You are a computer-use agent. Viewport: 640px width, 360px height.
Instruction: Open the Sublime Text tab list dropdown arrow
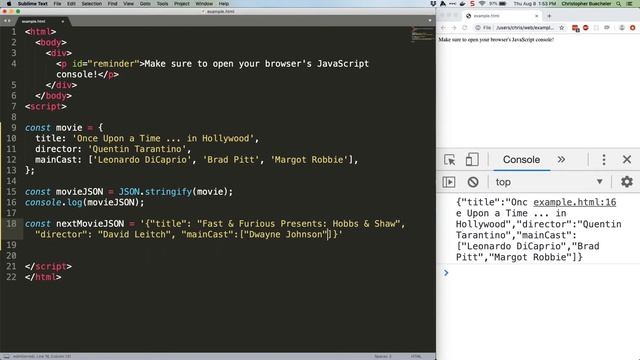[x=429, y=20]
